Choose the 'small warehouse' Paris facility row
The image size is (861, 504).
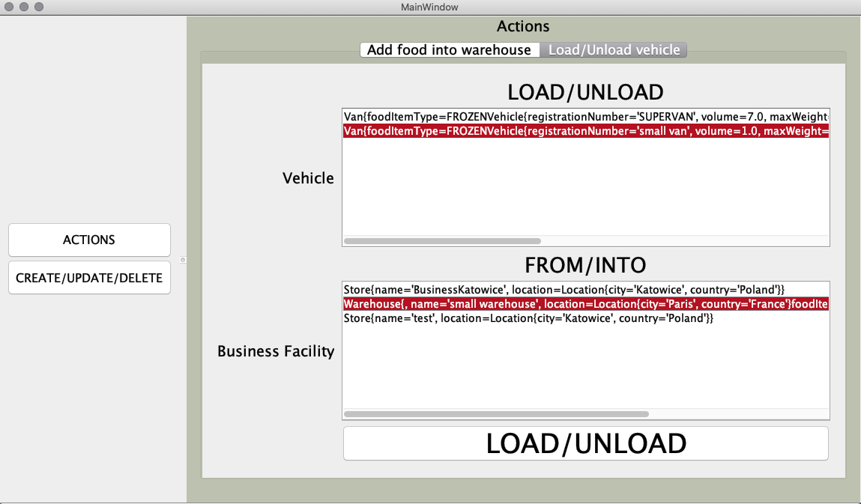click(x=586, y=303)
